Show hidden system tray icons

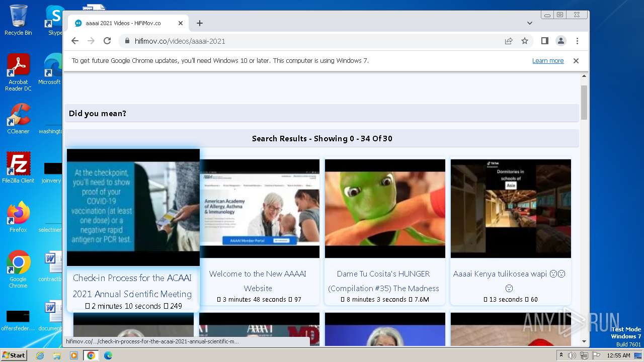point(561,355)
